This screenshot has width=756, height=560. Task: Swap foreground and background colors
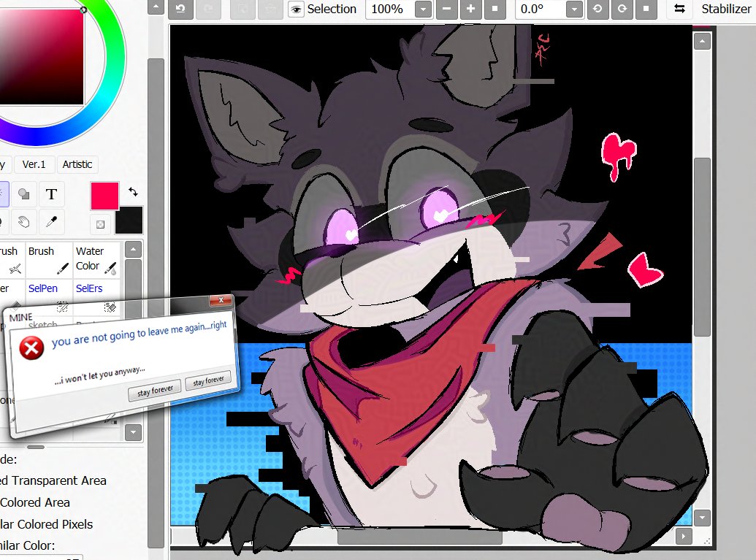[133, 192]
